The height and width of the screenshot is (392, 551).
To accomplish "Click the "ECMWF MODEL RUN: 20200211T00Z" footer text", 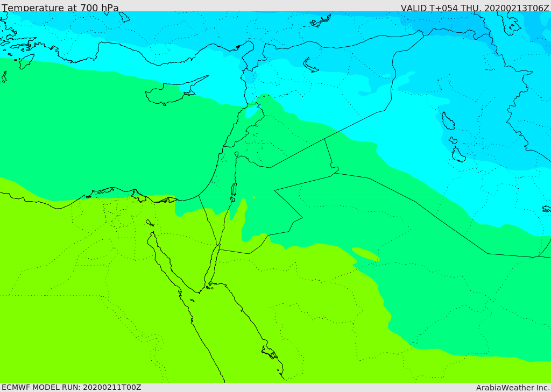I will [x=72, y=388].
